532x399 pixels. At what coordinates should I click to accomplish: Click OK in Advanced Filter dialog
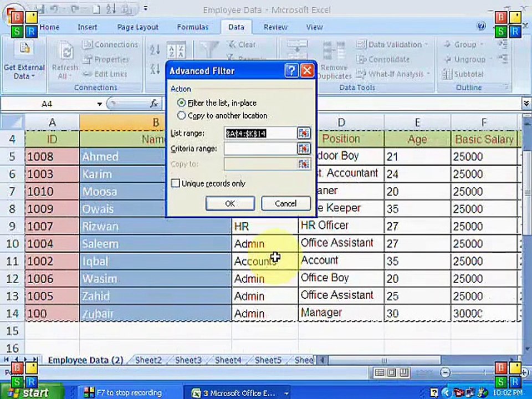[230, 203]
